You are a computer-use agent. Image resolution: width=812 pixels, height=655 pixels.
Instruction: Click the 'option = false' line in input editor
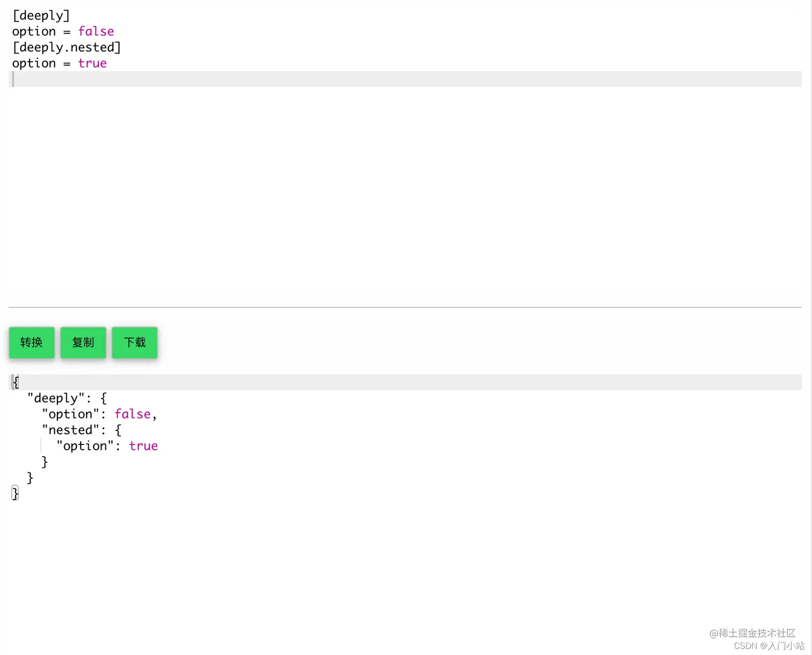click(63, 31)
